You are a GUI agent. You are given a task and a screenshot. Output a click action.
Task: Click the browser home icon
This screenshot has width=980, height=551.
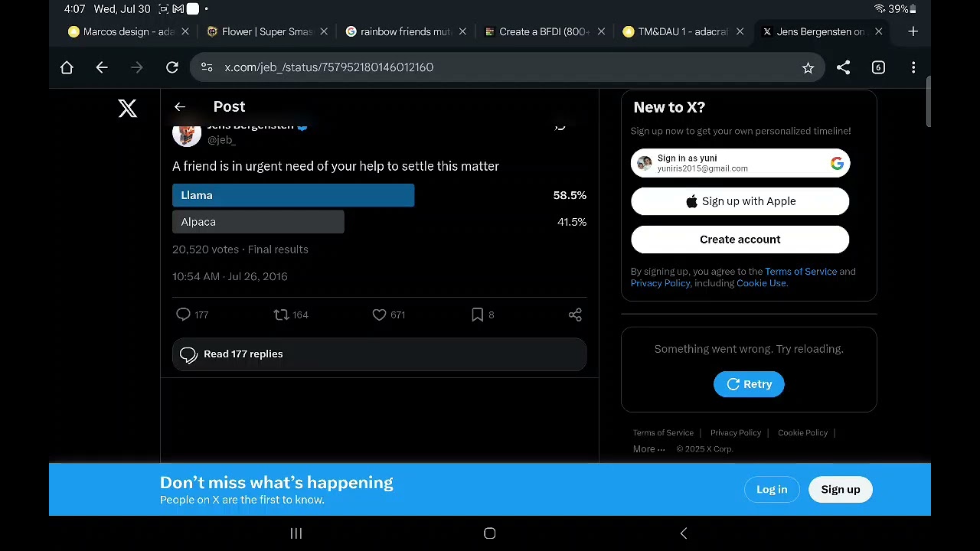[x=67, y=67]
